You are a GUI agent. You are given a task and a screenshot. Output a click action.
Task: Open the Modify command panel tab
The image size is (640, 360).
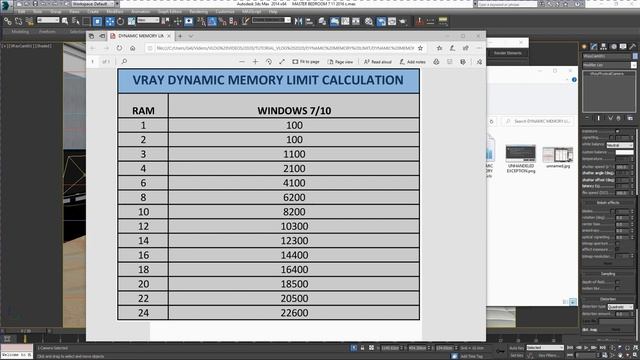click(x=594, y=47)
